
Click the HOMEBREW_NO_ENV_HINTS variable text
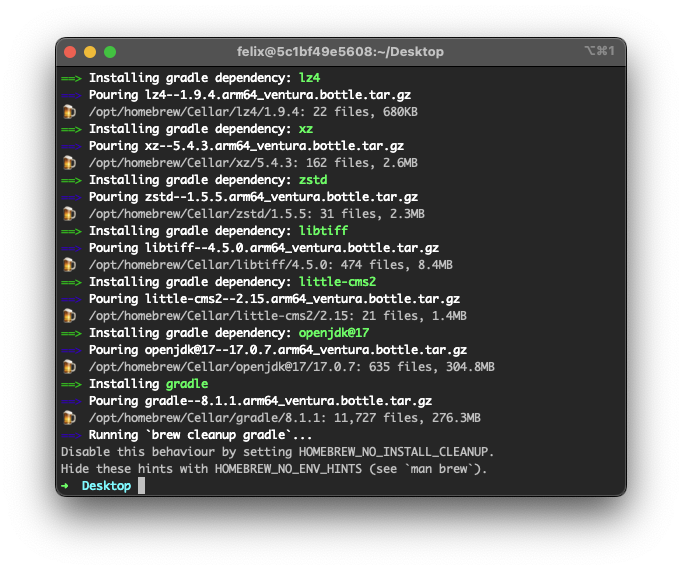tap(288, 469)
